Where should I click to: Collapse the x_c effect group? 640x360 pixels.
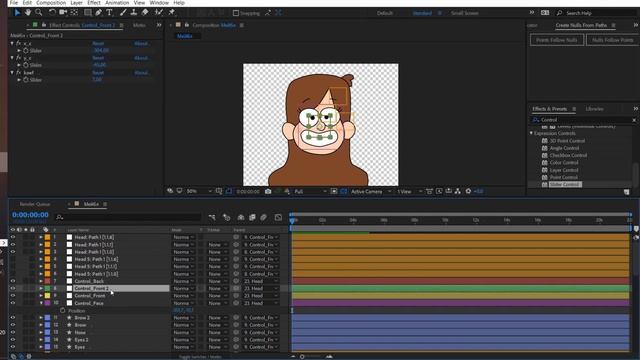click(x=12, y=43)
